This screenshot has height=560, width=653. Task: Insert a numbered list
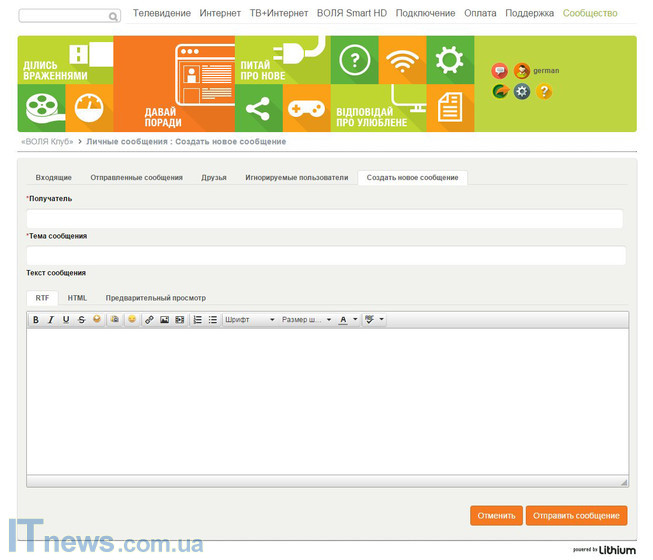coord(197,320)
